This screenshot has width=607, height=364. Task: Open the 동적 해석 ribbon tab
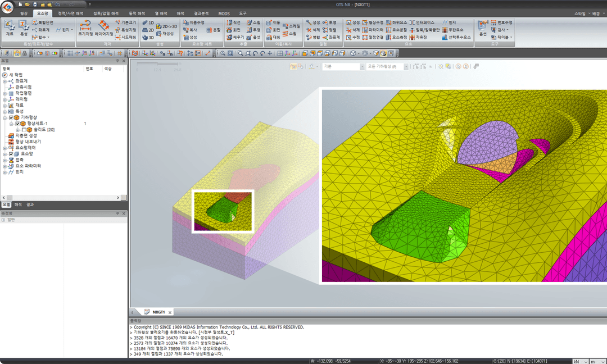click(137, 13)
